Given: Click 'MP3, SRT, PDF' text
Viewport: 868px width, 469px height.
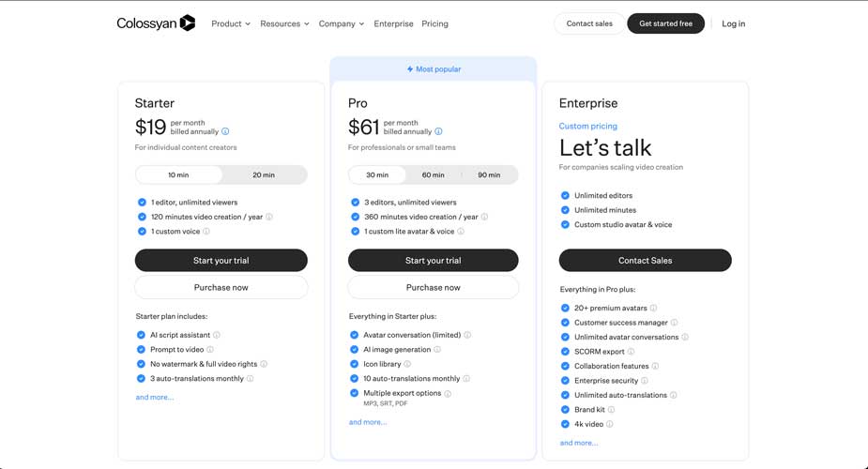Looking at the screenshot, I should (386, 403).
